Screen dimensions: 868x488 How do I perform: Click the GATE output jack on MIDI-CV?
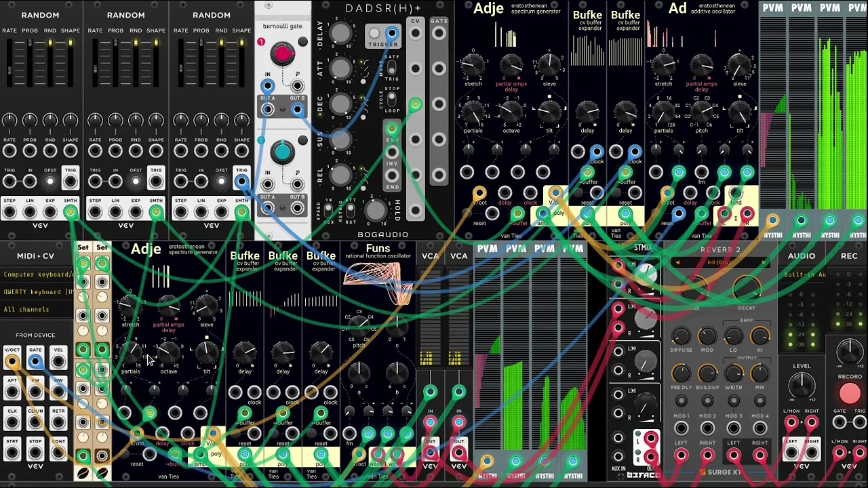[35, 363]
